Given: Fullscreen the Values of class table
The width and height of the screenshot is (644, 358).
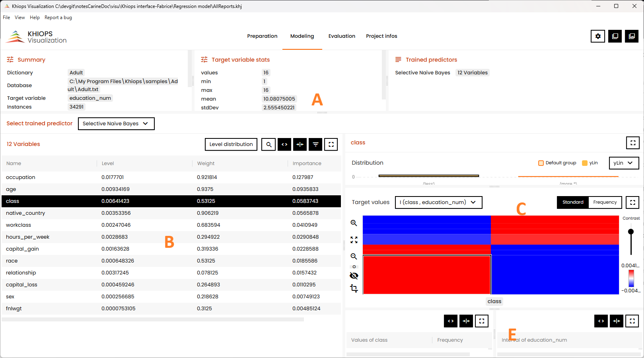Looking at the screenshot, I should click(x=482, y=321).
